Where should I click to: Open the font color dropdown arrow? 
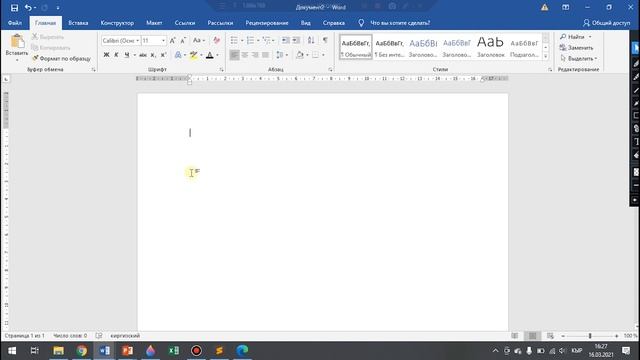click(x=217, y=55)
